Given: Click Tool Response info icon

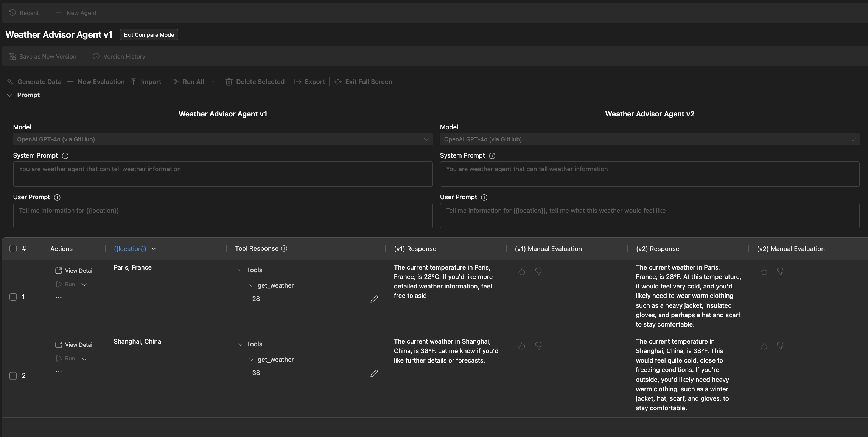Looking at the screenshot, I should point(284,248).
